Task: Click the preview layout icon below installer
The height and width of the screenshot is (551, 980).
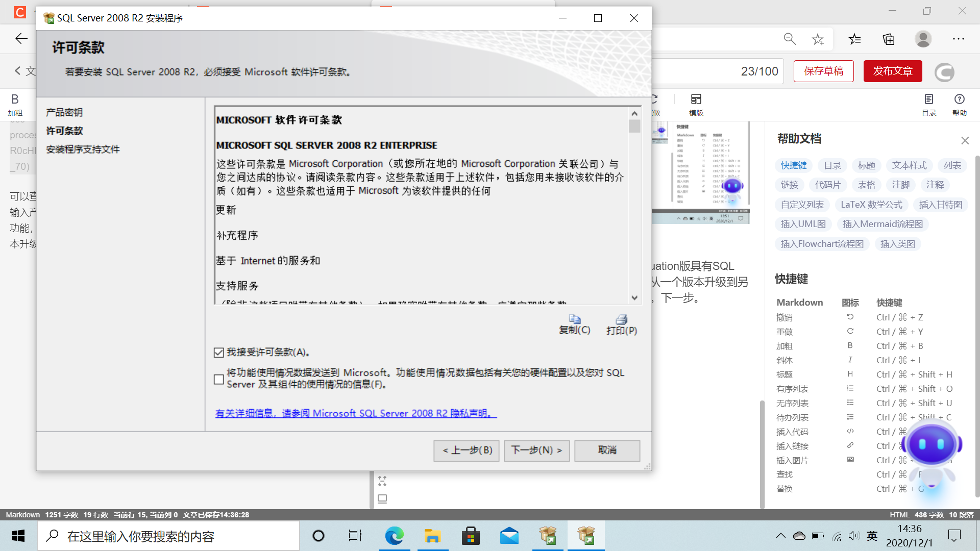Action: point(382,499)
